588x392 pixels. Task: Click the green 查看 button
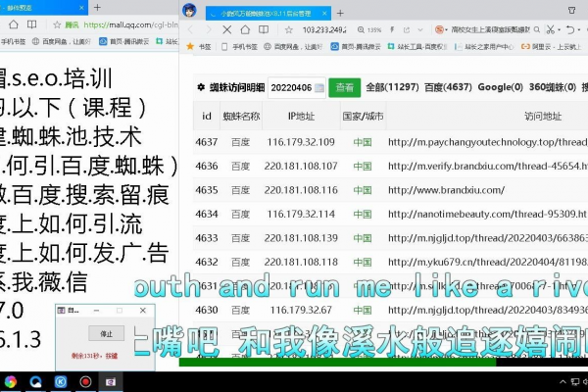[x=344, y=87]
